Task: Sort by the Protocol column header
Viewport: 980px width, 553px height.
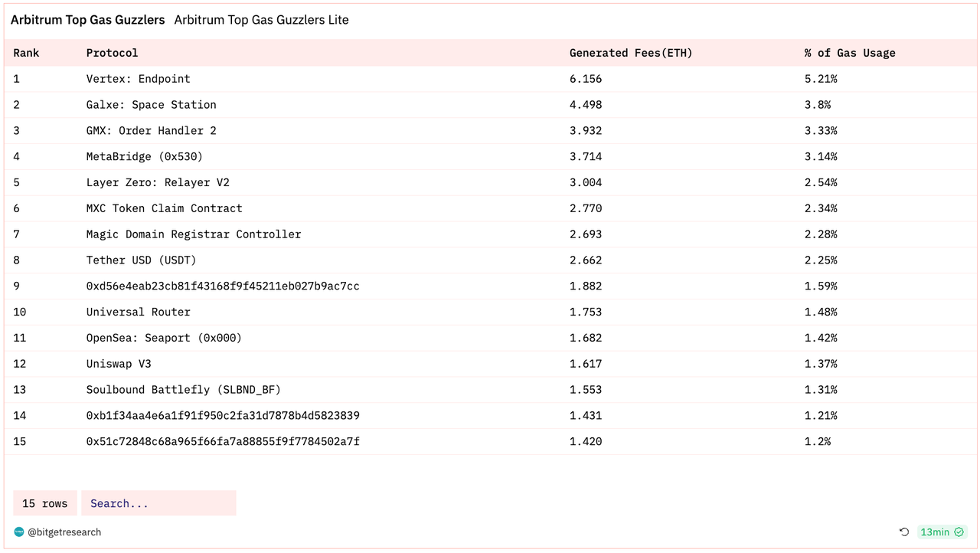Action: 113,53
